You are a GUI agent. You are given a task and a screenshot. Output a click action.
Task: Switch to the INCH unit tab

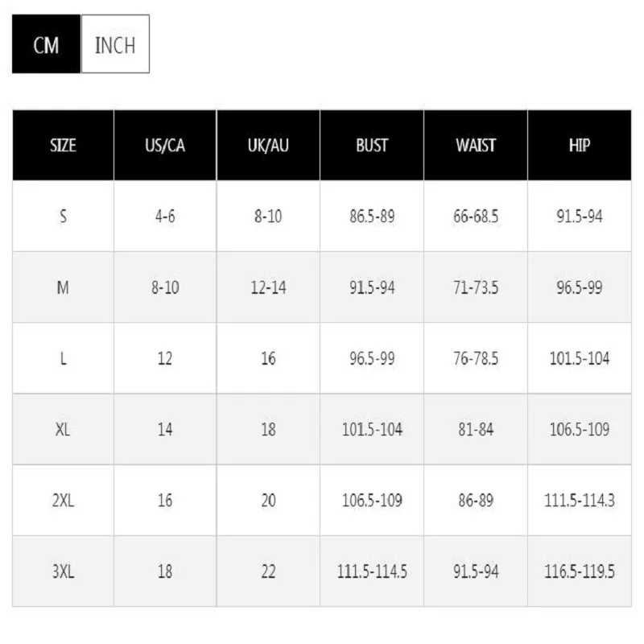[x=115, y=44]
